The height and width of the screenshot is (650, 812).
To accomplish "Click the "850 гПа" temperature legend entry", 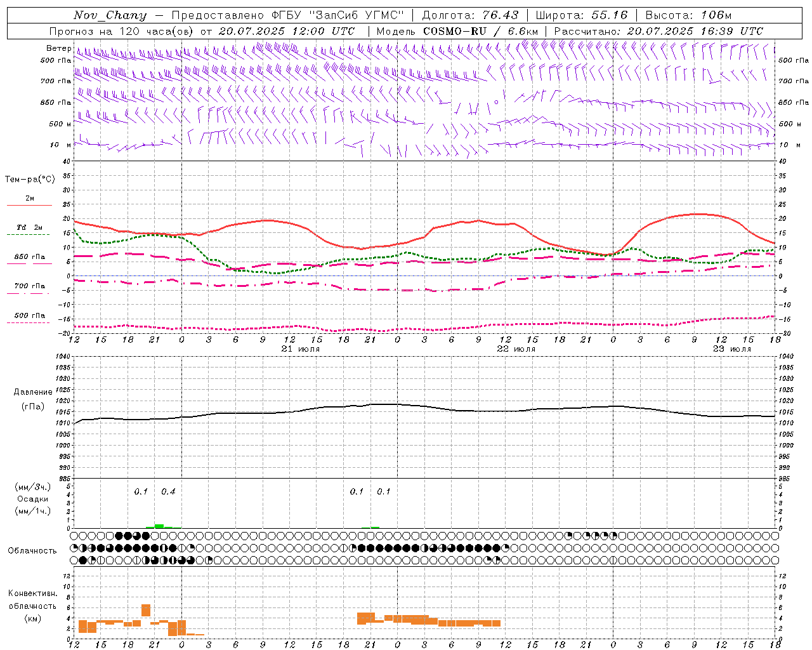I will (x=30, y=257).
